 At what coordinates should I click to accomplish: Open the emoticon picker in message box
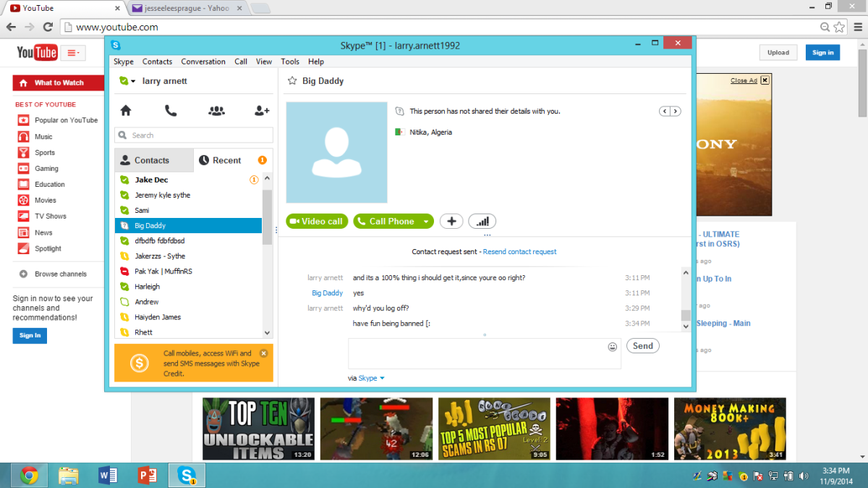(613, 347)
